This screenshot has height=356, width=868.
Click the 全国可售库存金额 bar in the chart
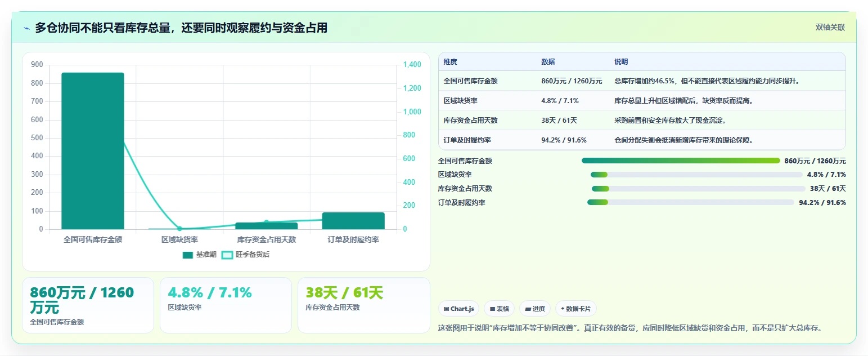click(92, 151)
